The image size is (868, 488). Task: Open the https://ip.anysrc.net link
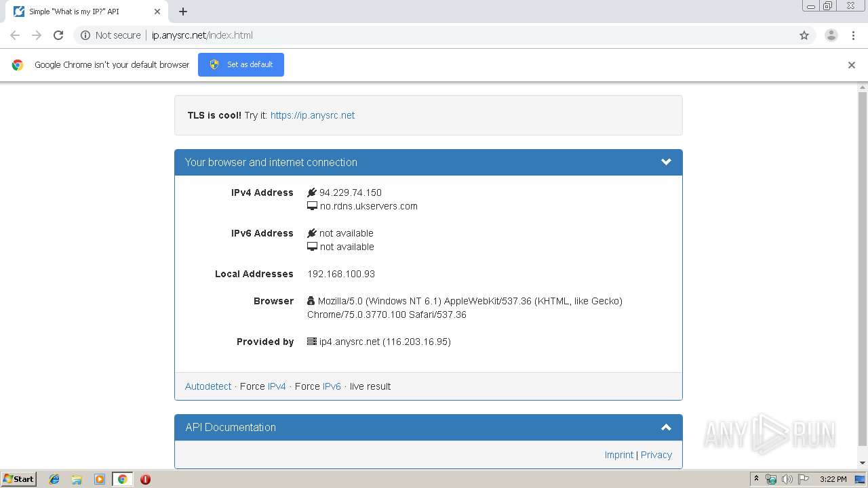[x=313, y=115]
